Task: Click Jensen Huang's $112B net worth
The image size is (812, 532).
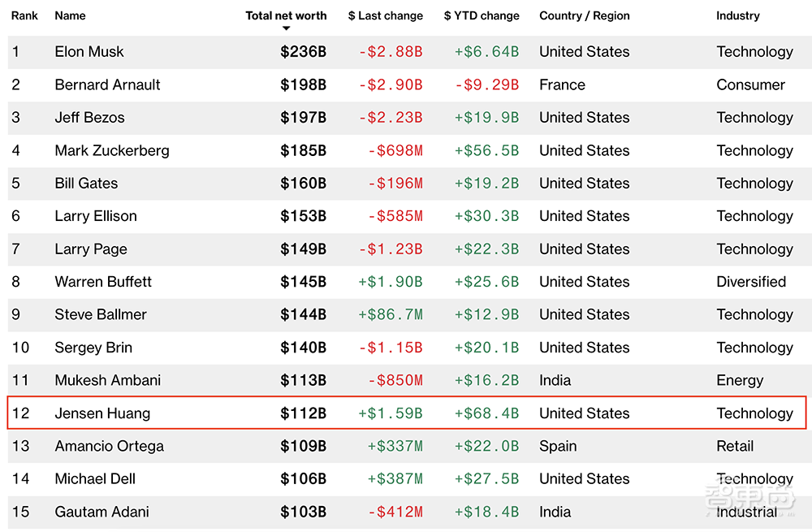Action: 303,413
